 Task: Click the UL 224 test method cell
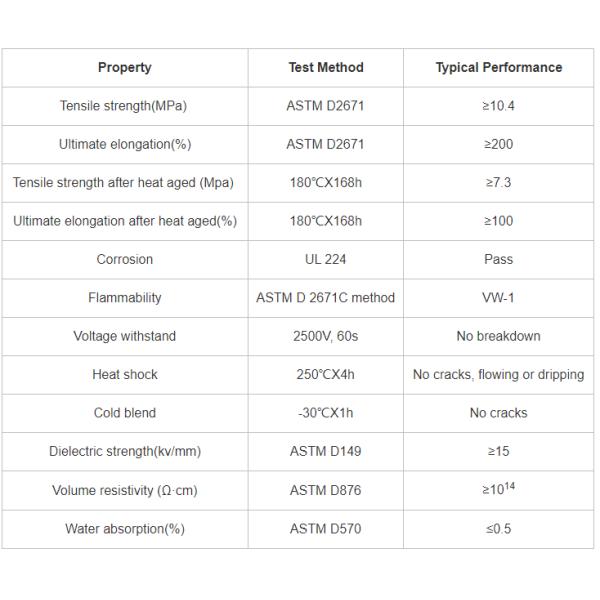(325, 259)
